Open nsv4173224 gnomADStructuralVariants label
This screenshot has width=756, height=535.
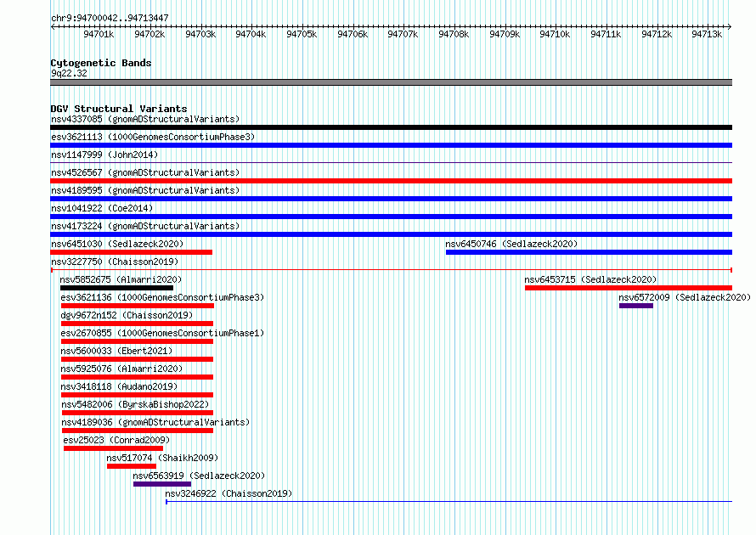(x=145, y=226)
